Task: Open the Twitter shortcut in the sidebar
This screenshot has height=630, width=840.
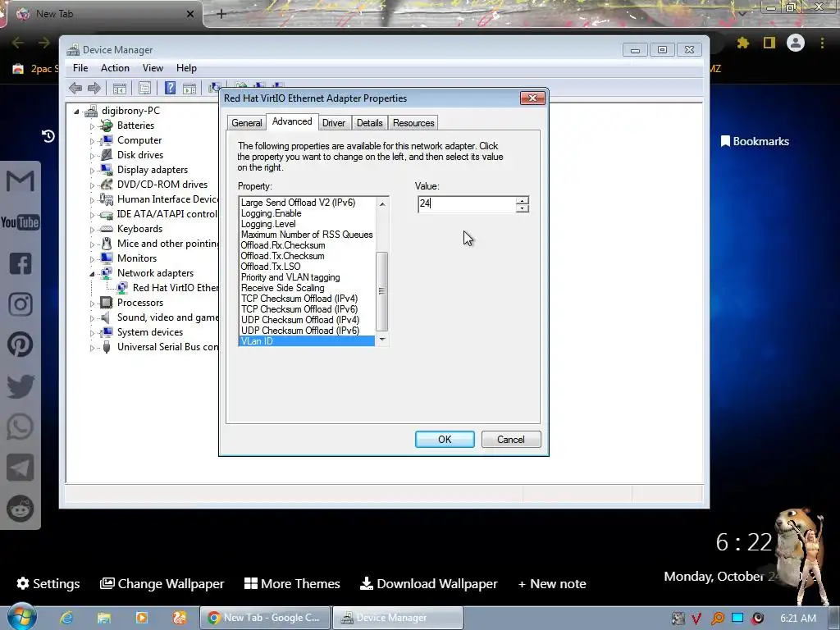Action: 21,386
